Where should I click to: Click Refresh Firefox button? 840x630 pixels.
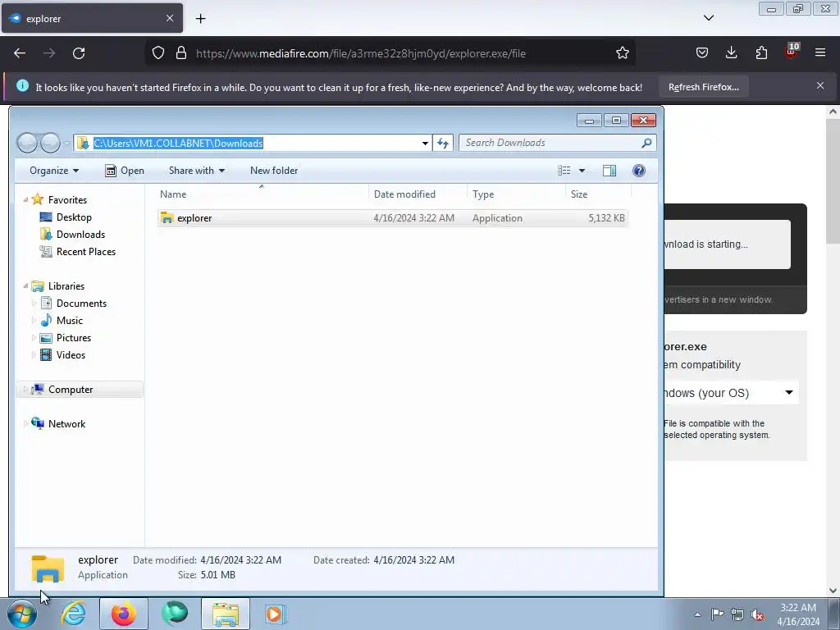[703, 87]
